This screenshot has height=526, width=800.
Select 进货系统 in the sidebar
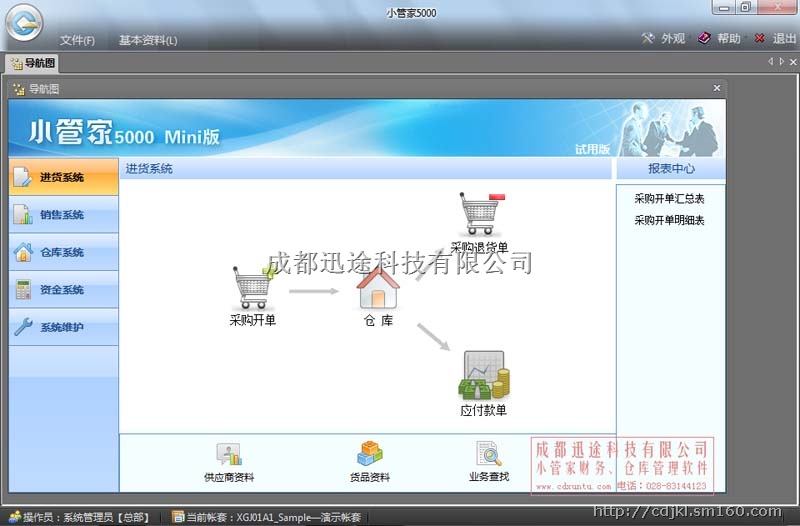pos(63,177)
